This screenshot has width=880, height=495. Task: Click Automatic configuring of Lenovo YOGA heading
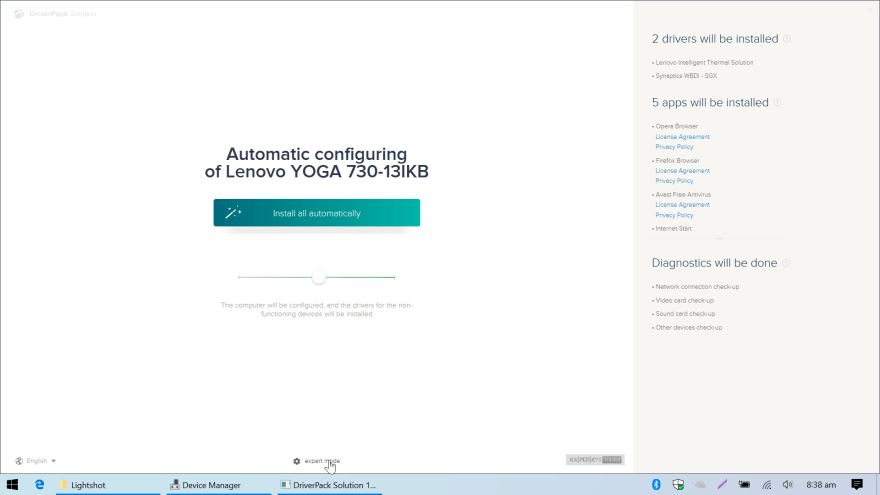317,163
